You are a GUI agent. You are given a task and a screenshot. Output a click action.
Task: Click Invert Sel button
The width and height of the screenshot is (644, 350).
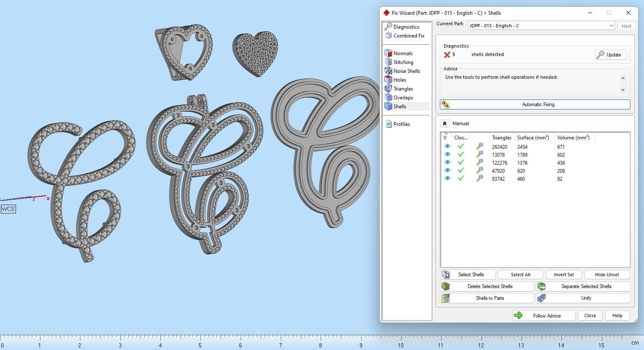(x=564, y=275)
